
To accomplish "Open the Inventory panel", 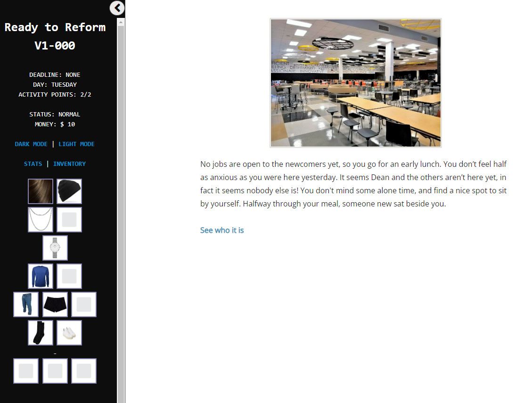I will [69, 164].
